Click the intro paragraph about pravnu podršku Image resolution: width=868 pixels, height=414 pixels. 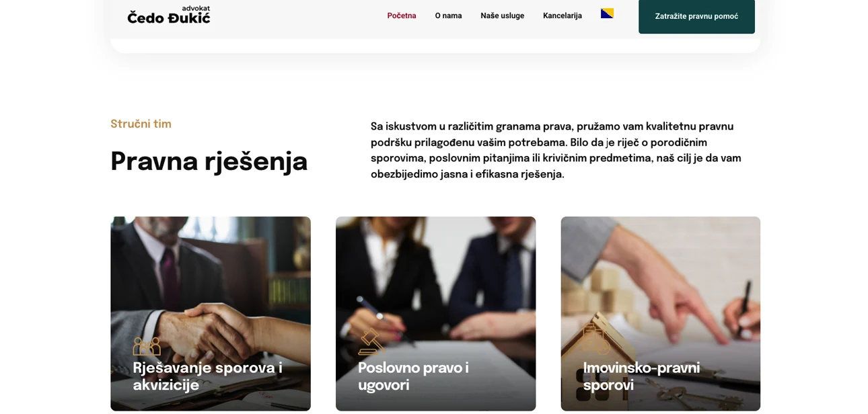click(556, 151)
